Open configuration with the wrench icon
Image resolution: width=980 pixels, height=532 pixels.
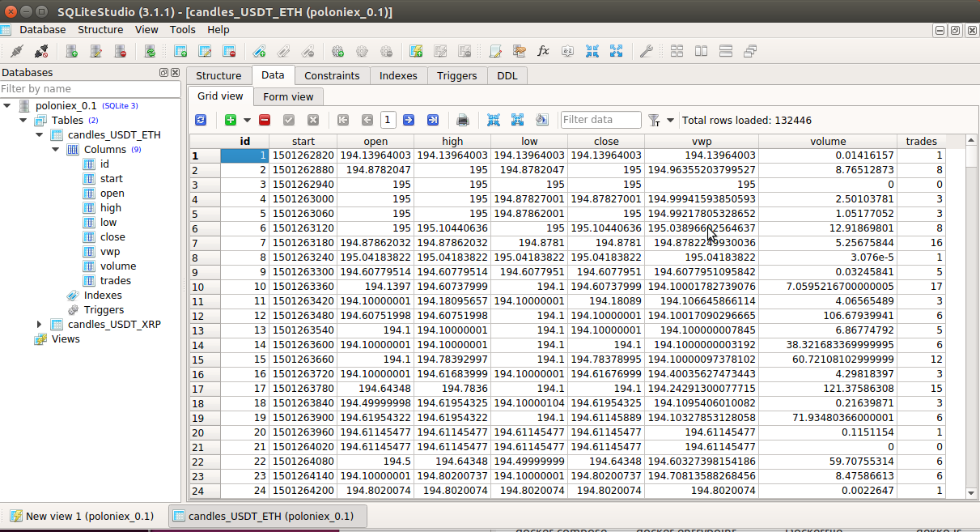coord(647,50)
